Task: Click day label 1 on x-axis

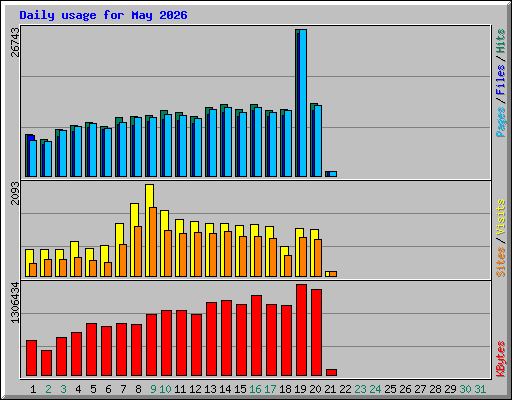Action: click(x=33, y=389)
